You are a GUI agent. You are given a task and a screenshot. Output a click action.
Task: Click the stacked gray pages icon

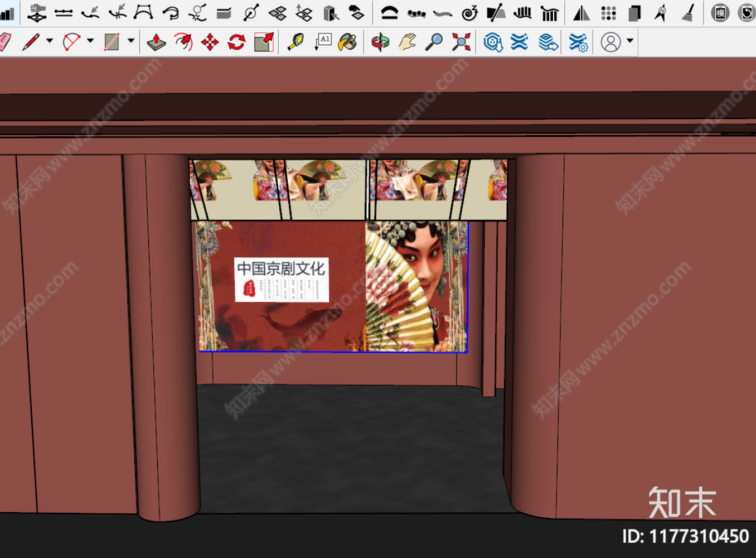(634, 12)
